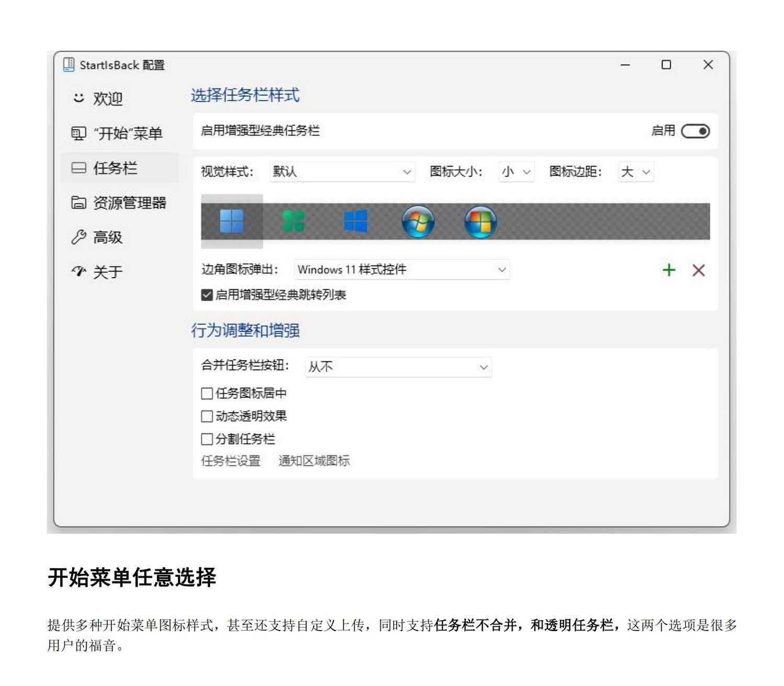Click the gauge icon beside 关于
The image size is (784, 686).
[78, 271]
